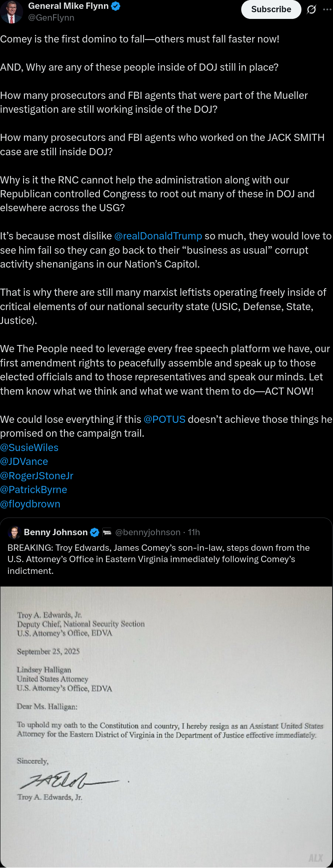This screenshot has width=333, height=868.
Task: Open the @realDonaldTrump mention link
Action: point(158,236)
